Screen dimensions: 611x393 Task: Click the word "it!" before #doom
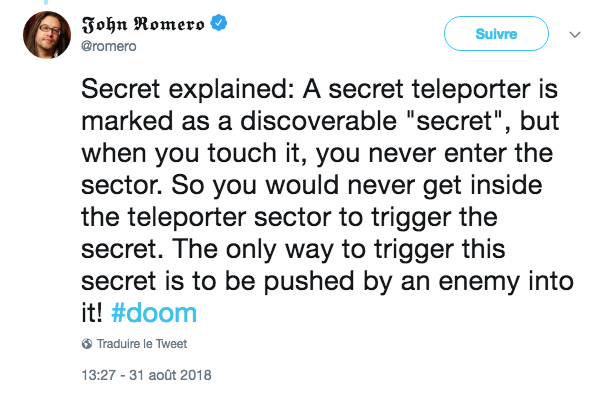[x=92, y=312]
